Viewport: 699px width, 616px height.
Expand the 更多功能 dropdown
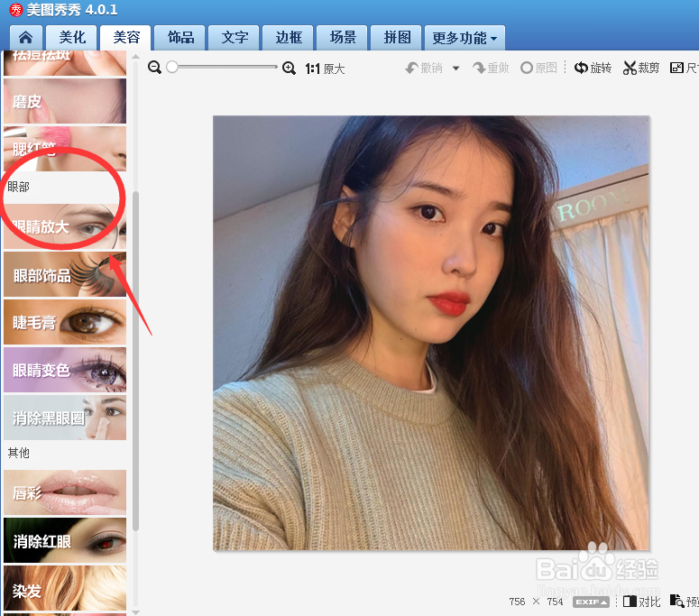[464, 38]
